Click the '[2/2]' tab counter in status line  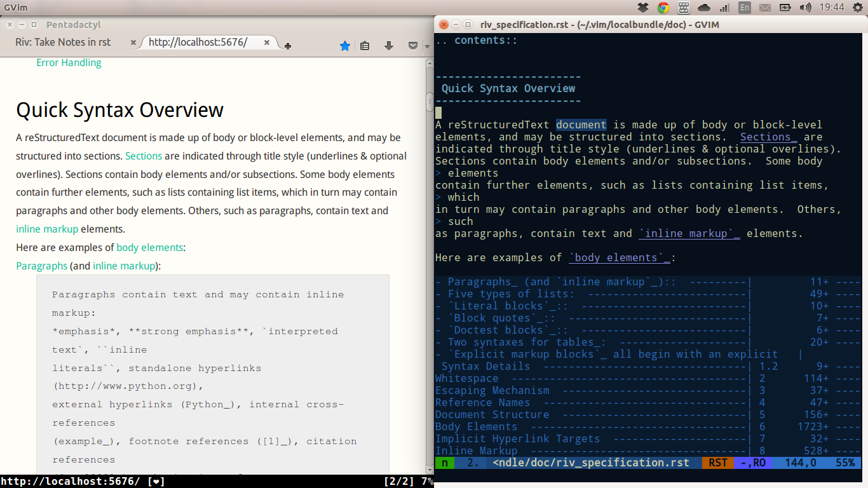(400, 482)
